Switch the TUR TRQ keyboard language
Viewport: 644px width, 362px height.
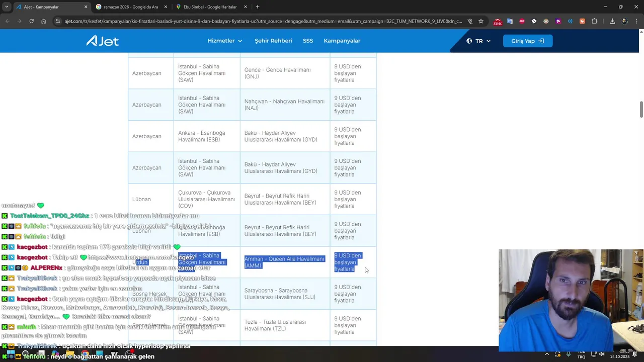coord(581,354)
